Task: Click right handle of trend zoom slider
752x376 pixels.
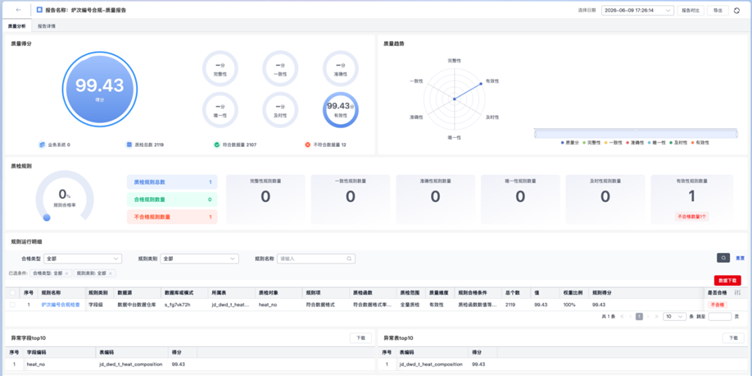Action: 737,133
